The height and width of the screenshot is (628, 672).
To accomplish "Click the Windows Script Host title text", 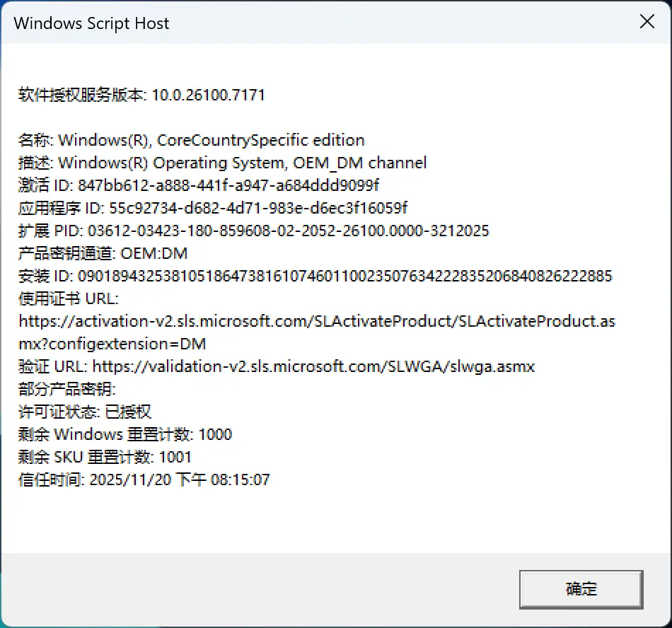I will (x=92, y=23).
